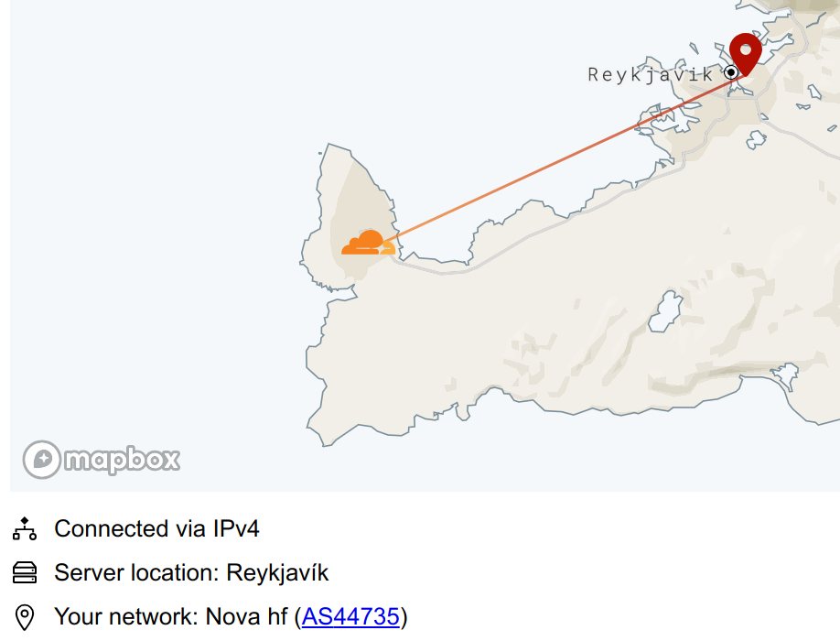Click the Reykjavik map label
Screen dimensions: 840x641
650,74
